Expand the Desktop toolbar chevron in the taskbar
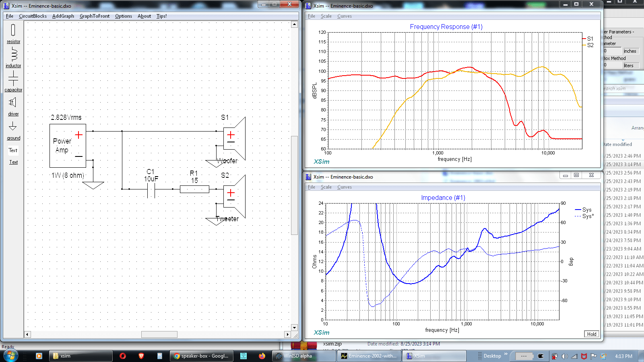This screenshot has height=362, width=644. pos(506,354)
